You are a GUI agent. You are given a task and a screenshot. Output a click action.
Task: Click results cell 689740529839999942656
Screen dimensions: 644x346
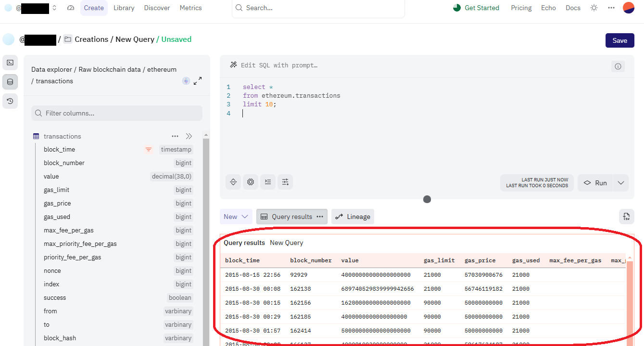(x=378, y=289)
